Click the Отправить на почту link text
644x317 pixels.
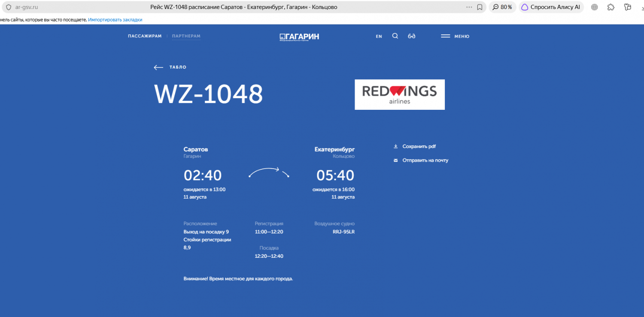(x=425, y=160)
